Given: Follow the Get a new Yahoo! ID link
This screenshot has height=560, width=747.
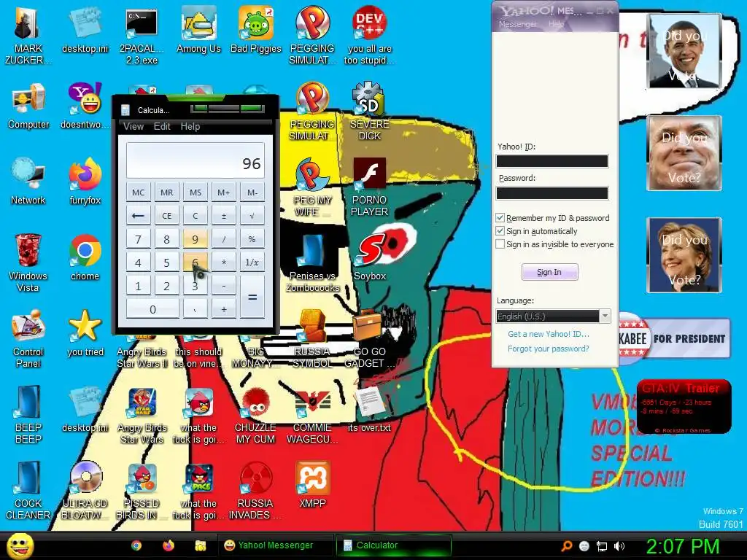Looking at the screenshot, I should (x=549, y=334).
